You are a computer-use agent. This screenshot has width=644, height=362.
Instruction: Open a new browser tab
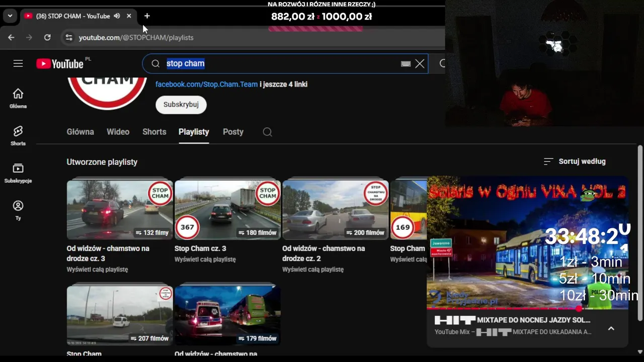click(x=147, y=16)
